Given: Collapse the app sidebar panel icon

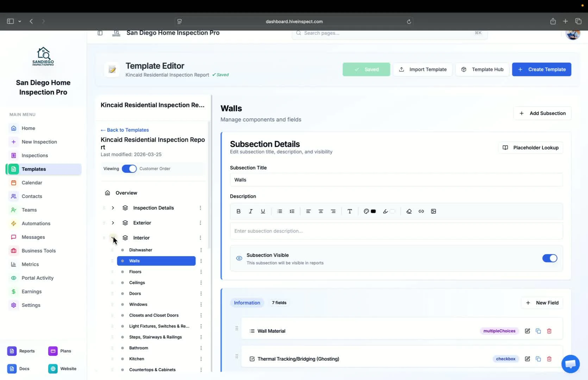Looking at the screenshot, I should pyautogui.click(x=100, y=33).
